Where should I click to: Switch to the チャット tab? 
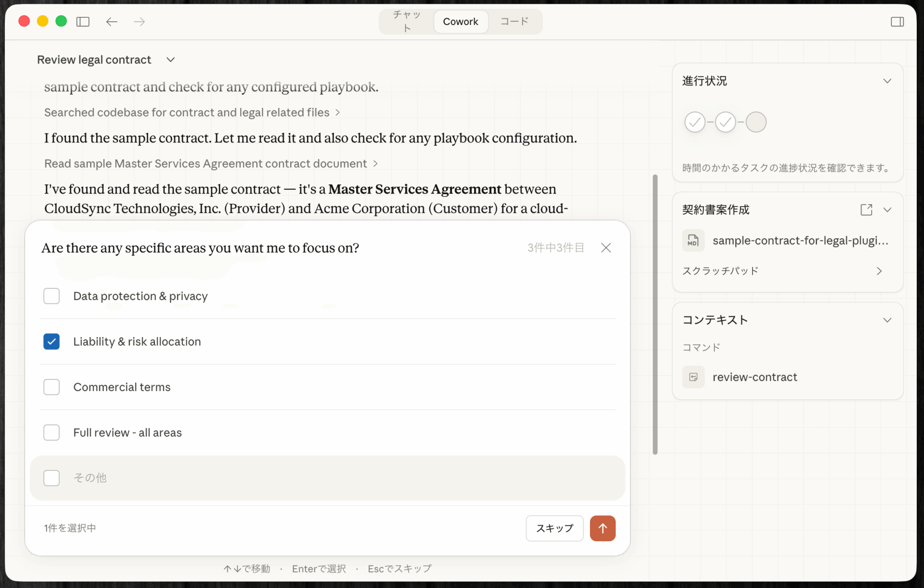[407, 22]
